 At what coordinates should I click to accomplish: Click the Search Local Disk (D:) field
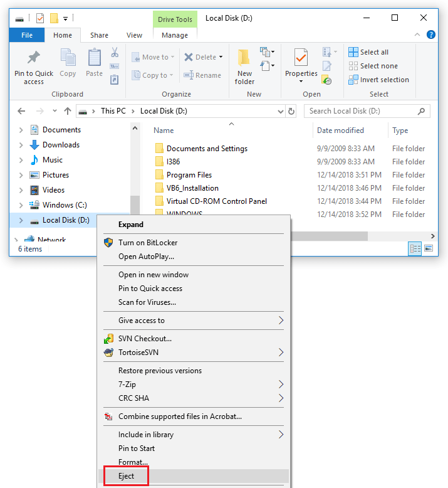point(367,111)
